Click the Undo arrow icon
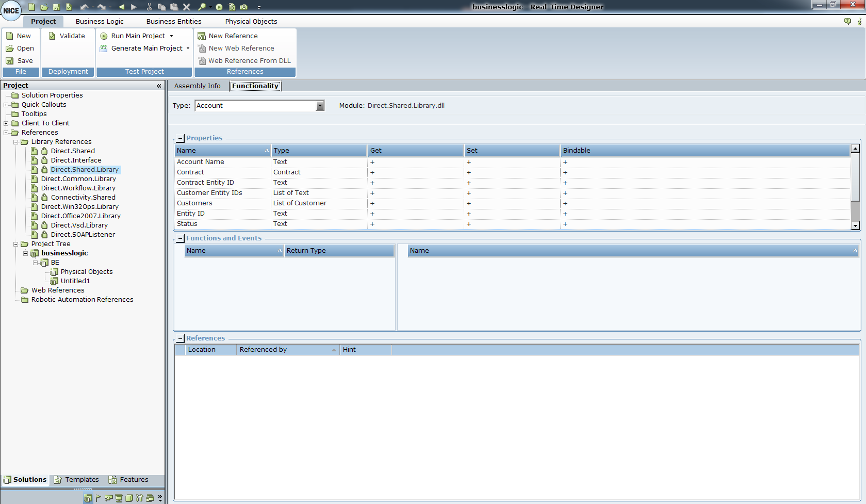 click(84, 7)
